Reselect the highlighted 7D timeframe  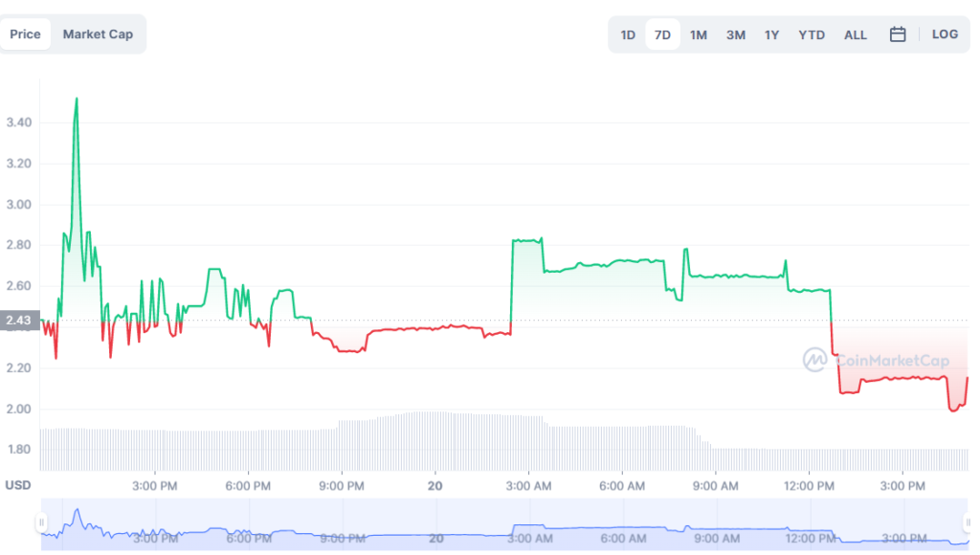pos(662,33)
